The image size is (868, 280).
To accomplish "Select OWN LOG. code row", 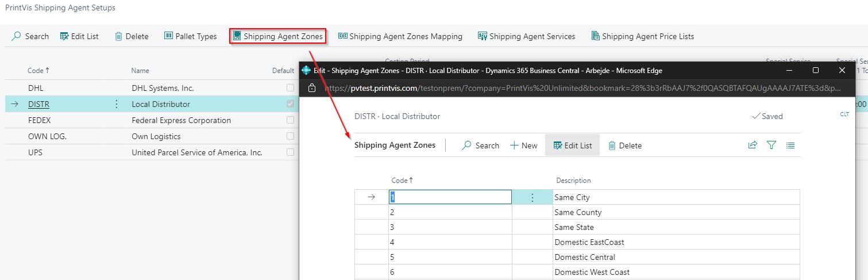I will pyautogui.click(x=48, y=136).
